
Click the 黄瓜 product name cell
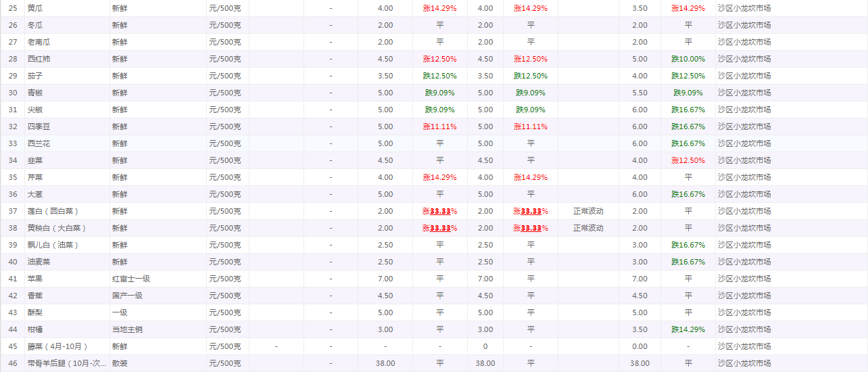point(34,8)
